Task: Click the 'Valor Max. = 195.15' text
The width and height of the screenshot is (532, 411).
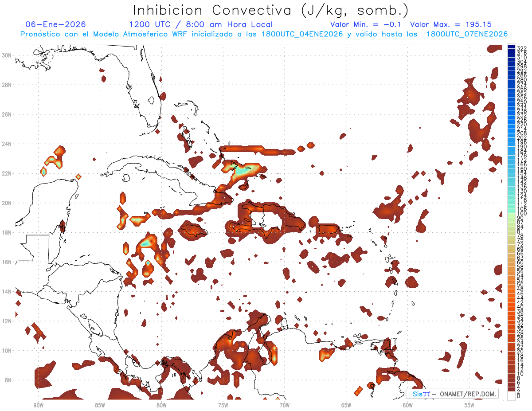Action: [x=451, y=24]
